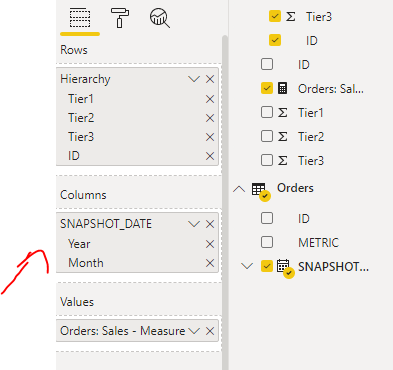
Task: Uncheck the checked ID hierarchy field
Action: click(x=275, y=40)
